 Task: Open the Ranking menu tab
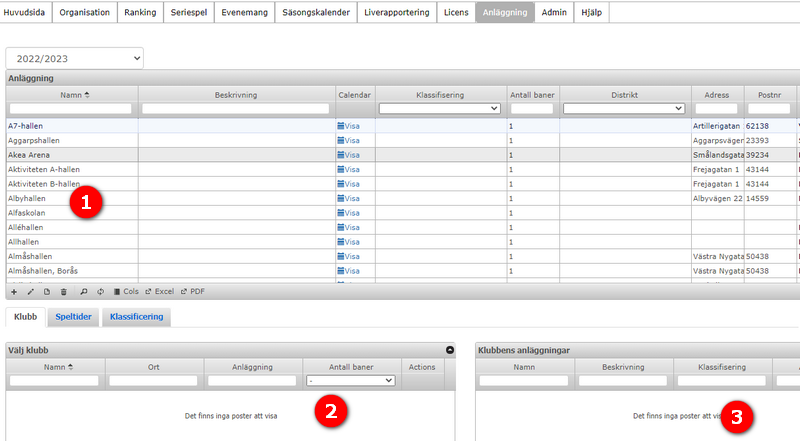140,12
